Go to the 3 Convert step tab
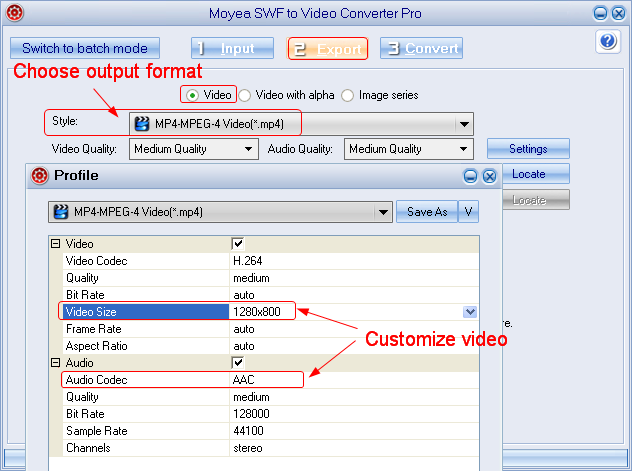The width and height of the screenshot is (632, 471). pos(421,48)
